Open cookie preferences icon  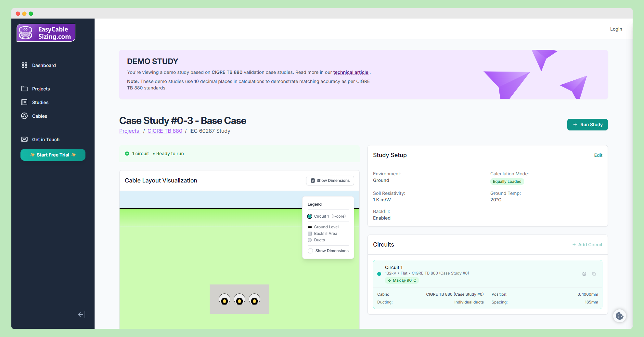pos(620,316)
